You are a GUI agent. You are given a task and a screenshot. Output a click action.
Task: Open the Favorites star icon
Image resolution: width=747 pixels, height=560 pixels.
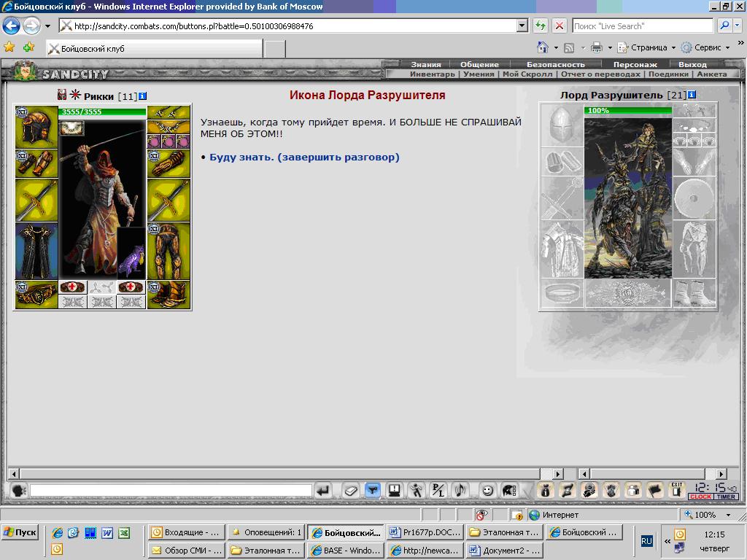[x=9, y=47]
